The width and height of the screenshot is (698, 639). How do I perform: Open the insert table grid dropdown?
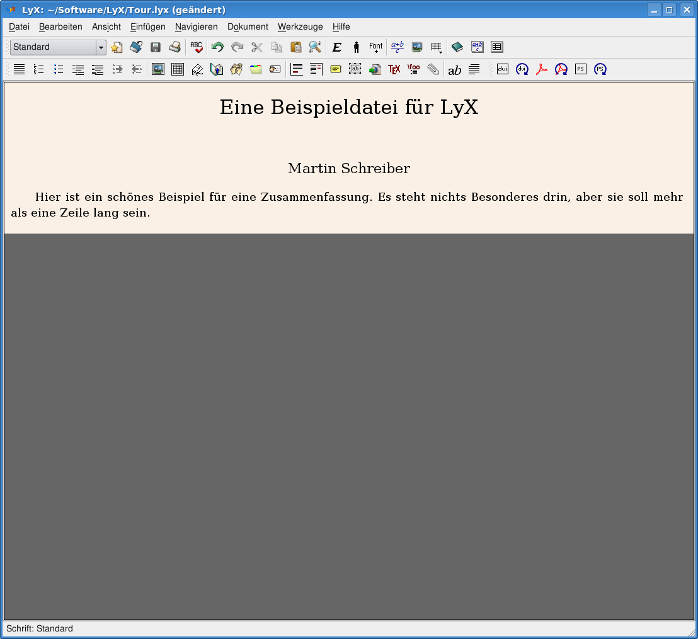436,47
